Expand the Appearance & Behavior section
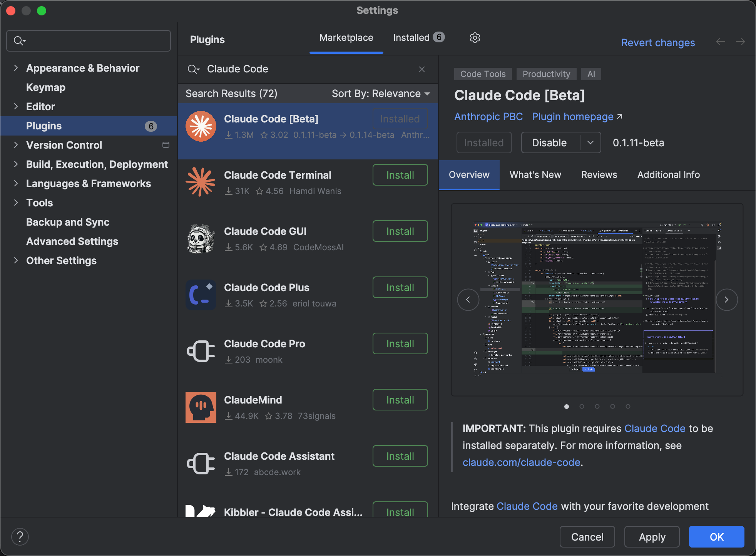The height and width of the screenshot is (556, 756). tap(16, 68)
